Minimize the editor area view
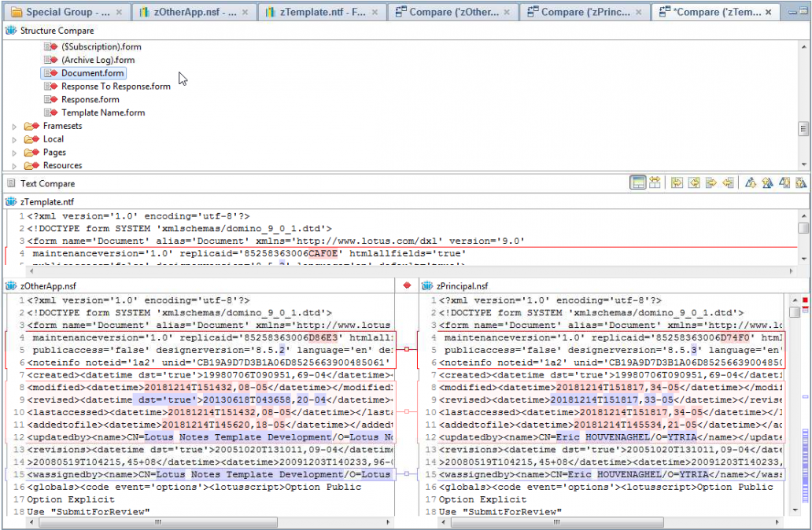 pos(793,11)
